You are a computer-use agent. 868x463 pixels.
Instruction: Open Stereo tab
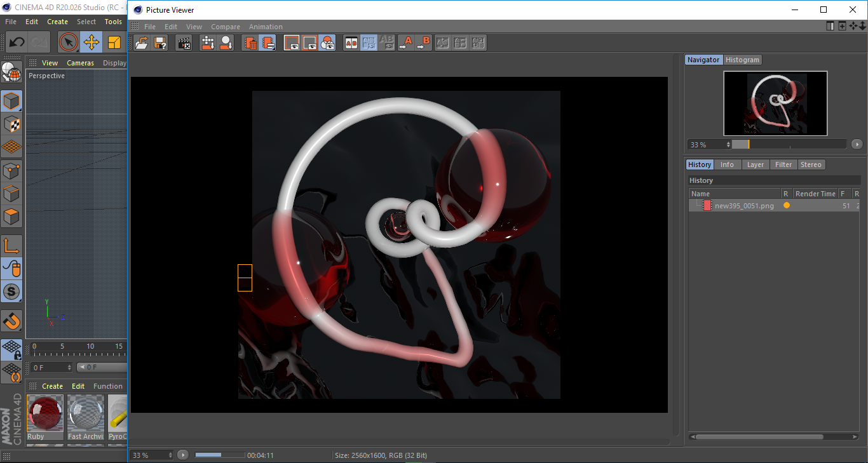(811, 164)
